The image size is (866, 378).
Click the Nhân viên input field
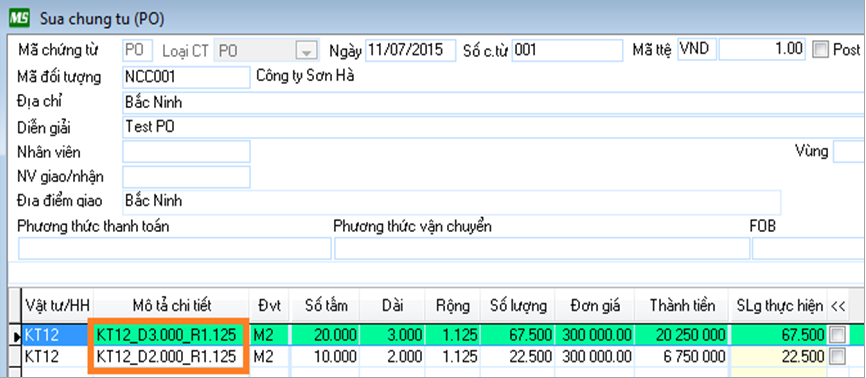click(x=186, y=151)
